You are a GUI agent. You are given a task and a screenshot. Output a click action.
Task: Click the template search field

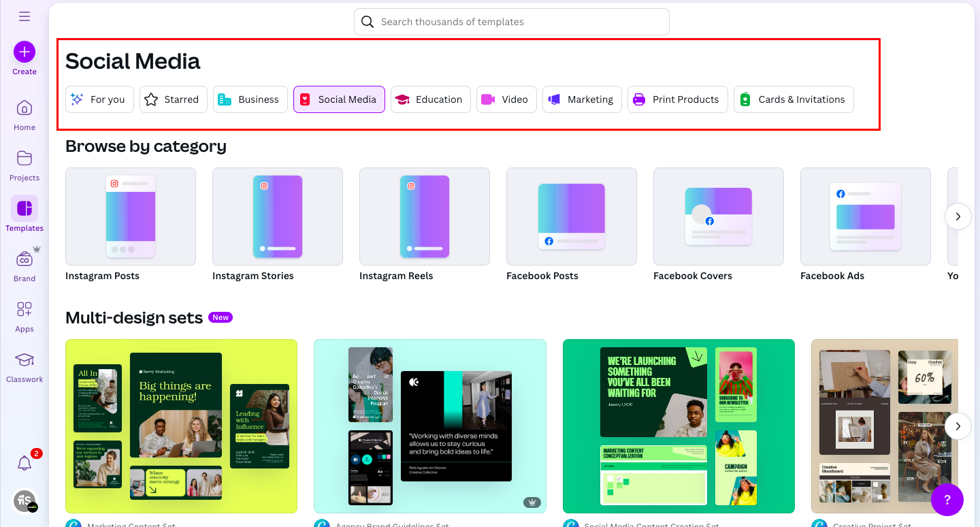click(x=512, y=22)
